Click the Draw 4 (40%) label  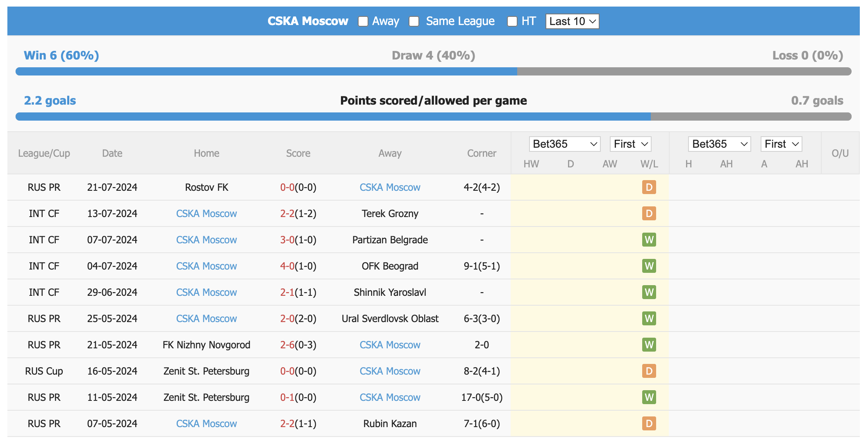coord(434,55)
